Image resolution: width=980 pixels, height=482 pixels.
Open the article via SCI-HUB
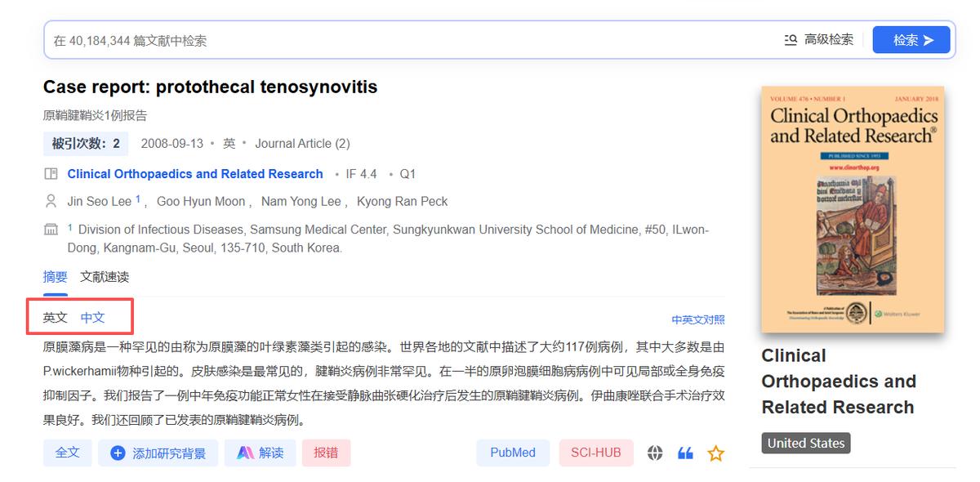[x=596, y=452]
